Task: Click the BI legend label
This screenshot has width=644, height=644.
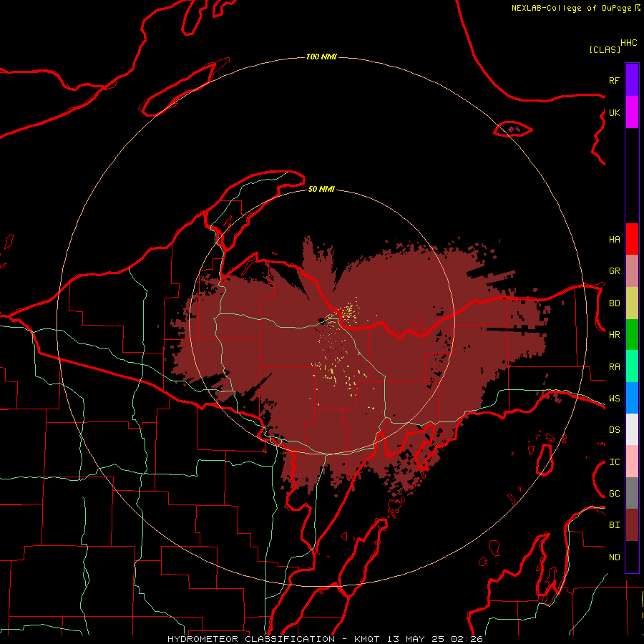Action: 615,525
